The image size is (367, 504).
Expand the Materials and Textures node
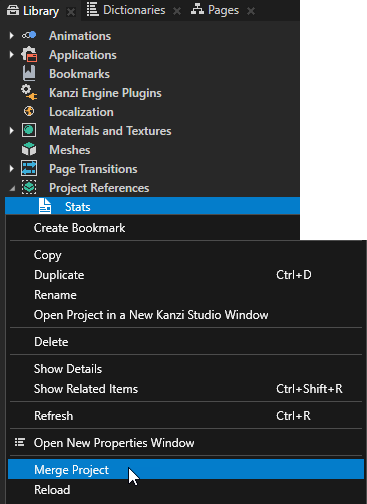[x=12, y=130]
